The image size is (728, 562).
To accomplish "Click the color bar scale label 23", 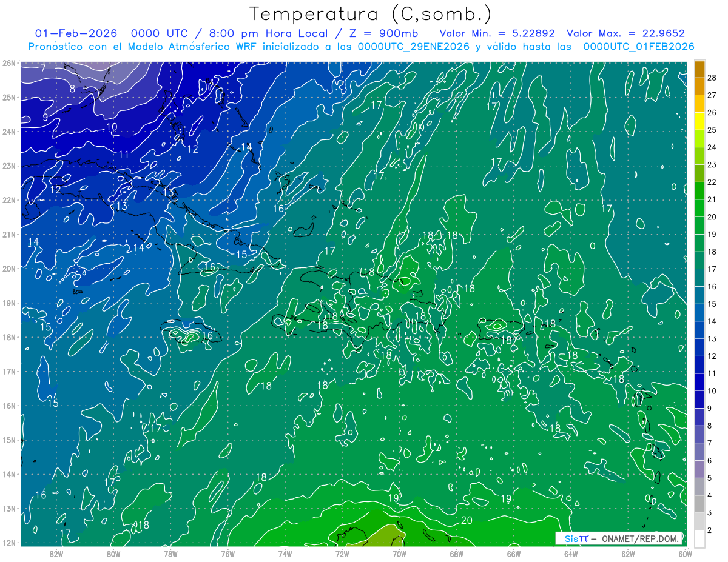I will point(712,164).
